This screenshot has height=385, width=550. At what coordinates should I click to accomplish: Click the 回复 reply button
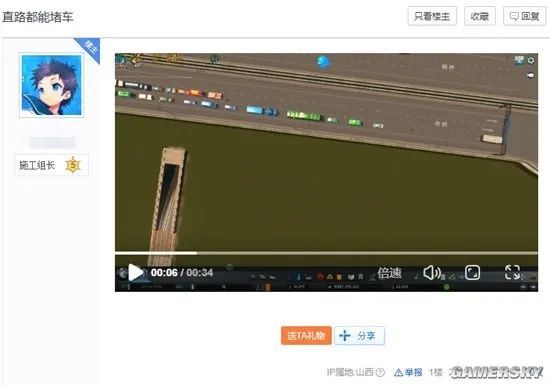pos(524,16)
